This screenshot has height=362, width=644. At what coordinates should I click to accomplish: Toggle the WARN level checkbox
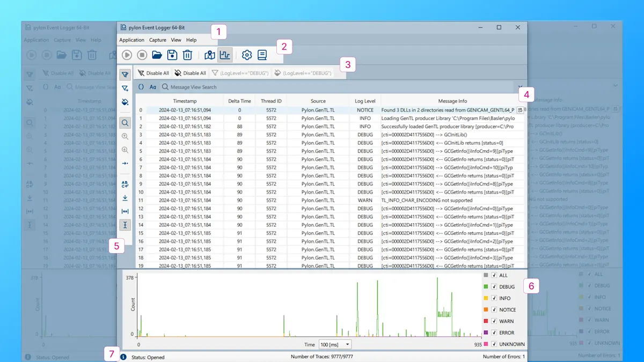click(494, 321)
